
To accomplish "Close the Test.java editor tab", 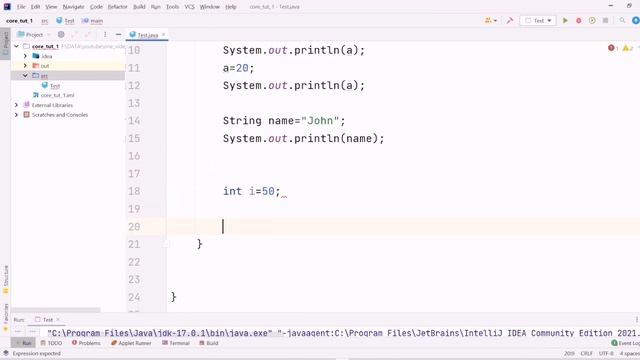I will tap(163, 35).
